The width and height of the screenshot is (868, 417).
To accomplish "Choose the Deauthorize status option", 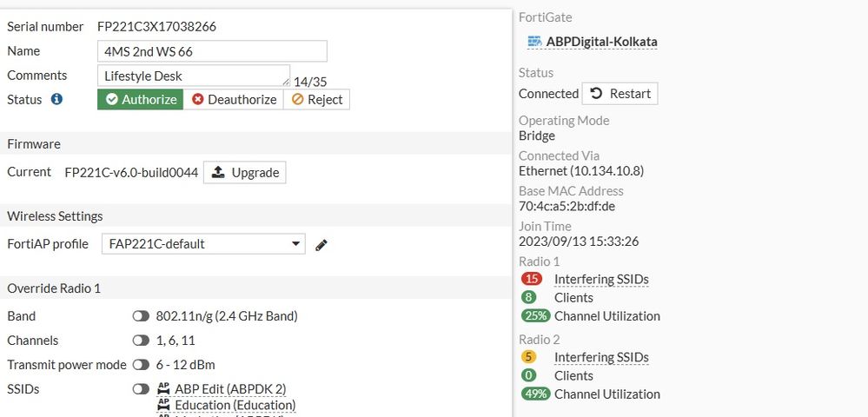I will [233, 100].
